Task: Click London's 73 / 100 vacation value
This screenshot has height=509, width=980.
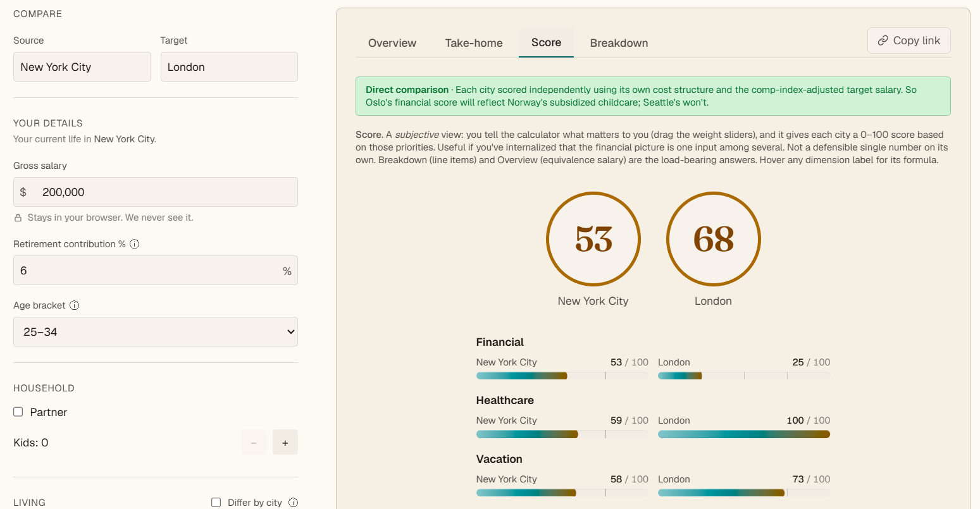Action: (x=811, y=479)
